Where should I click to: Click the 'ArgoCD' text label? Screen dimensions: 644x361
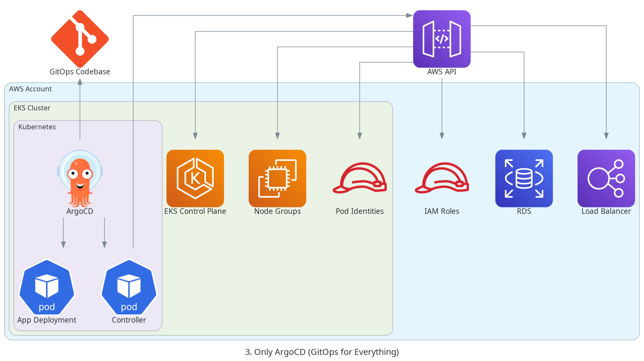pyautogui.click(x=80, y=211)
